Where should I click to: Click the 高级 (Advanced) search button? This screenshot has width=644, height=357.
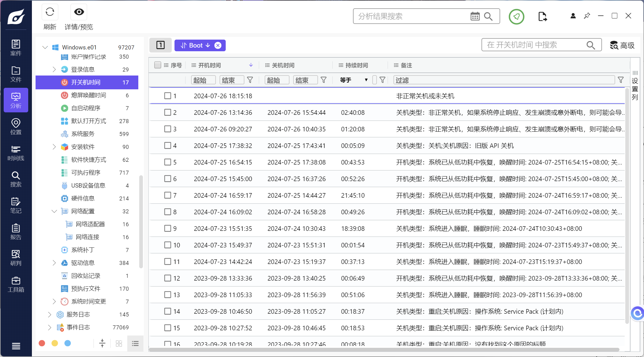pos(622,45)
